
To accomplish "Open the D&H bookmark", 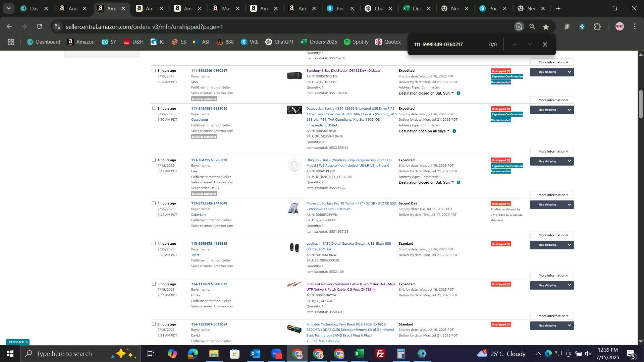I will tap(133, 42).
